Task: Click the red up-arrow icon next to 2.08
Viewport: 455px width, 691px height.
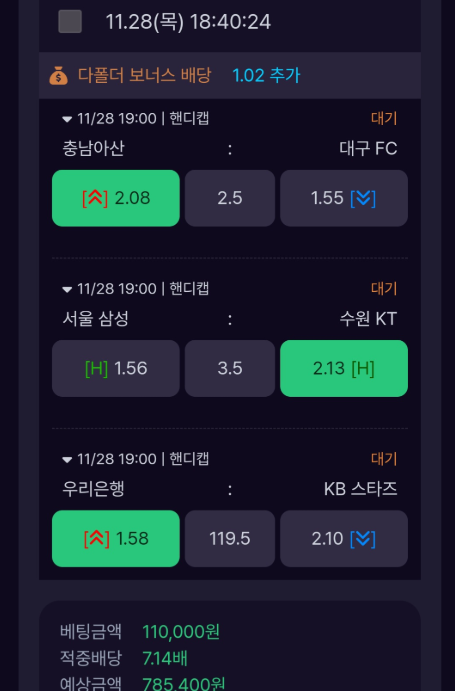Action: [95, 198]
